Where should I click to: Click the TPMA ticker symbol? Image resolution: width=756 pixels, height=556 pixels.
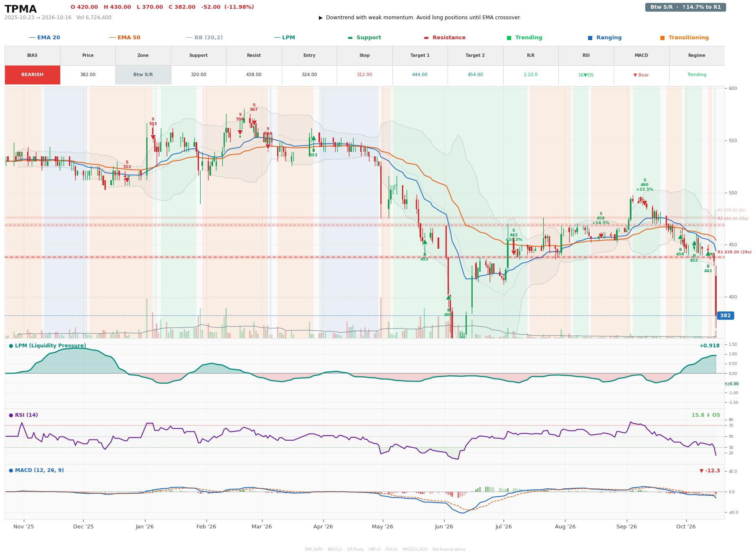pyautogui.click(x=20, y=9)
